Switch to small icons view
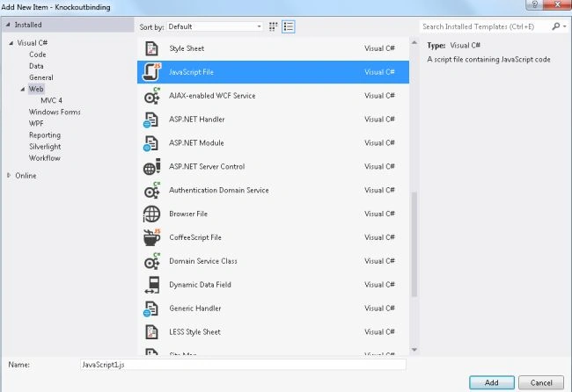572x392 pixels. (x=273, y=26)
